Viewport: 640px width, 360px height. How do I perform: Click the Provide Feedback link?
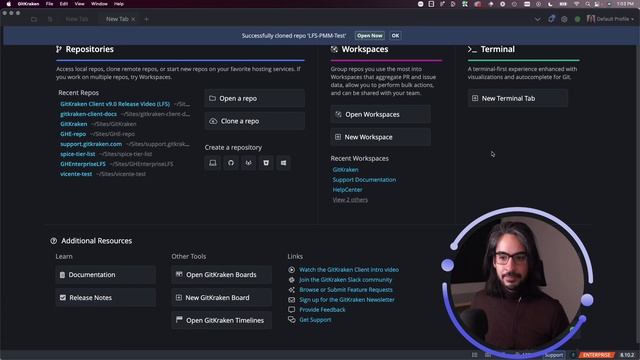tap(322, 309)
